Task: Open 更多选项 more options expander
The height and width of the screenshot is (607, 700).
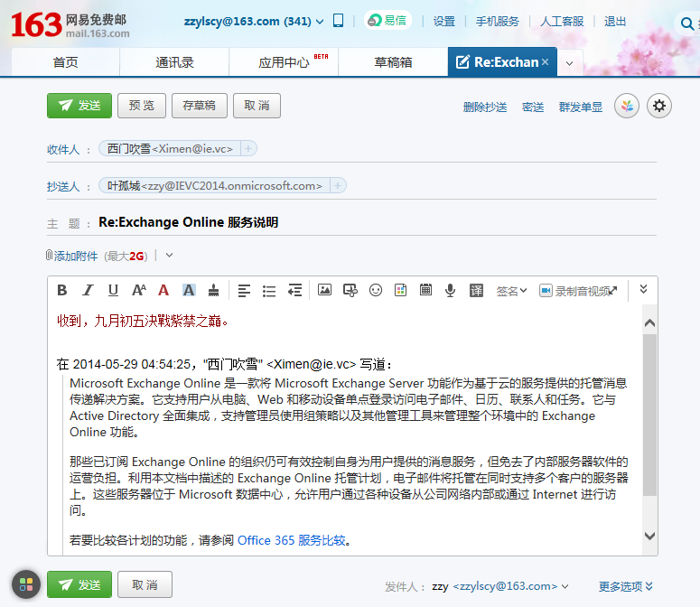Action: point(626,586)
